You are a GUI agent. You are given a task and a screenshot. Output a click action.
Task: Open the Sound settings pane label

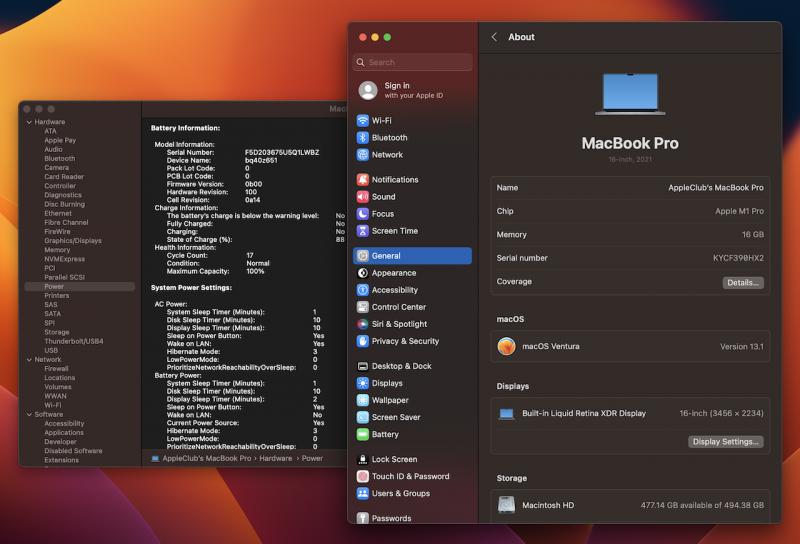(383, 196)
